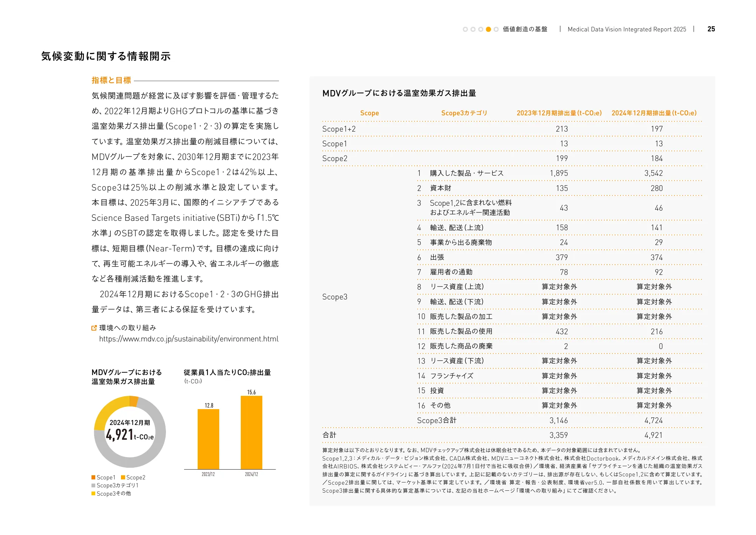Click the yellow Scope3その他 legend swatch

tap(93, 493)
